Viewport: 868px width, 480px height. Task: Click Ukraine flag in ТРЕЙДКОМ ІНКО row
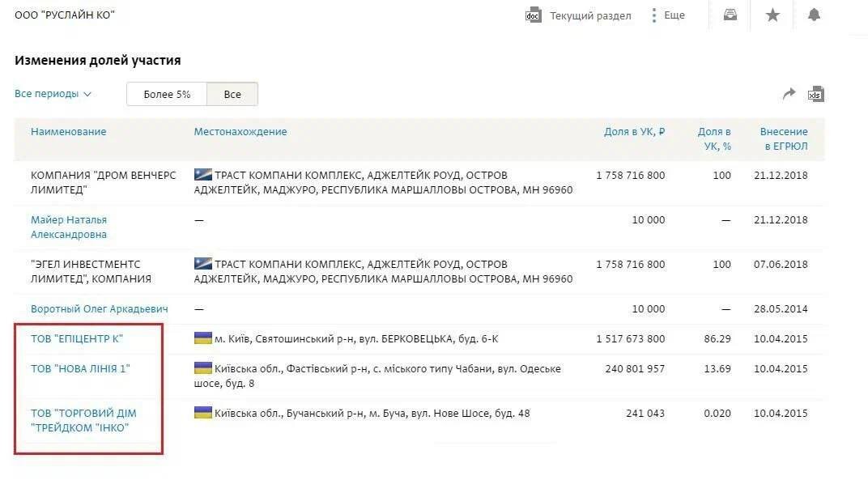pyautogui.click(x=203, y=413)
